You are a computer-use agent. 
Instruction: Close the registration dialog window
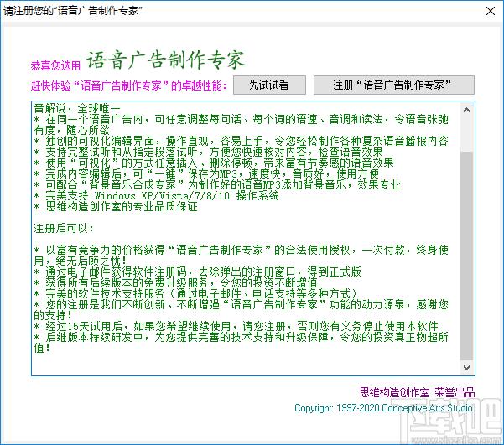[x=491, y=11]
